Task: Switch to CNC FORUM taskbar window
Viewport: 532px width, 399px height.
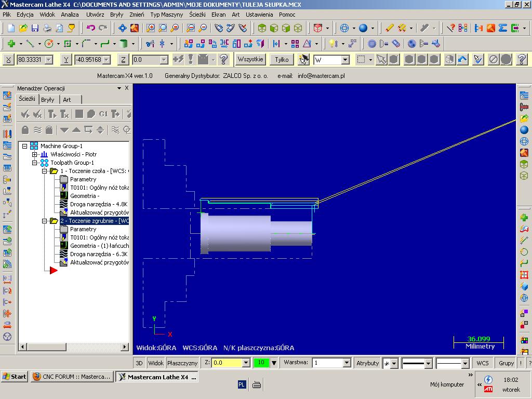Action: (x=72, y=377)
